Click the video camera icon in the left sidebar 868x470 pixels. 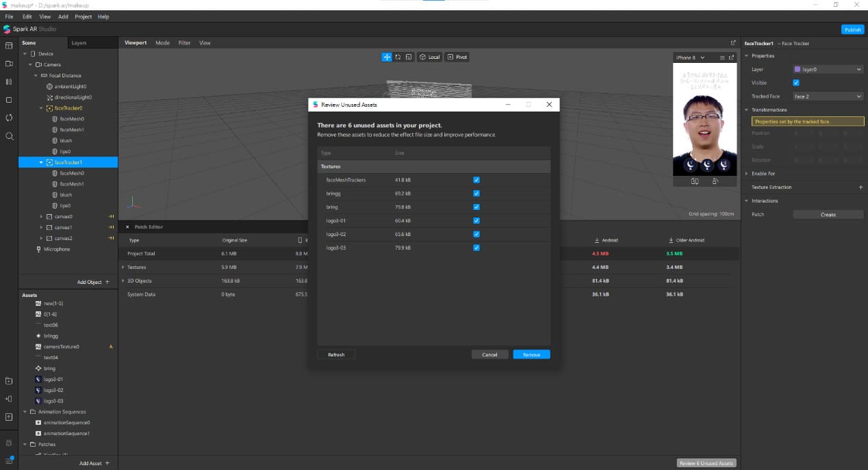tap(9, 64)
